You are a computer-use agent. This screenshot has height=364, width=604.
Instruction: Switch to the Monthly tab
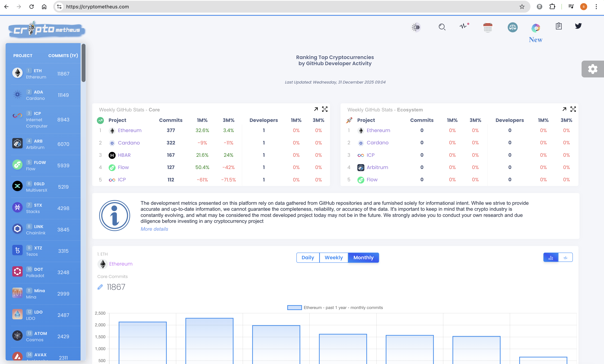click(x=363, y=258)
